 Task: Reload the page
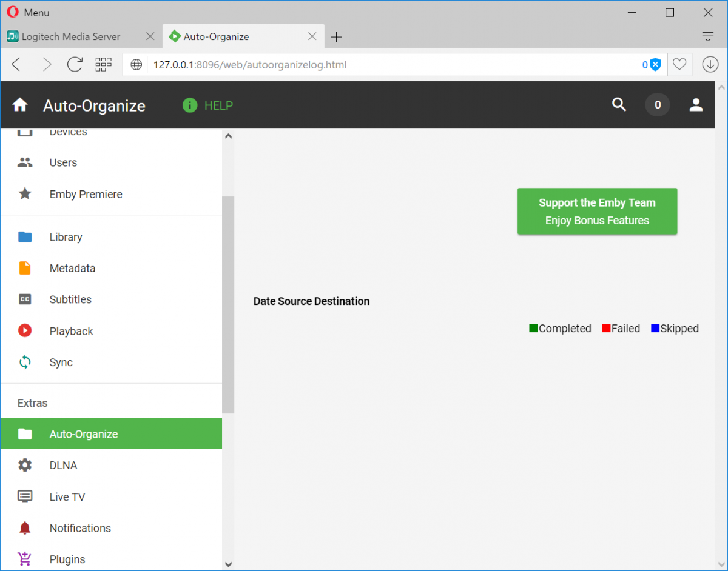75,64
